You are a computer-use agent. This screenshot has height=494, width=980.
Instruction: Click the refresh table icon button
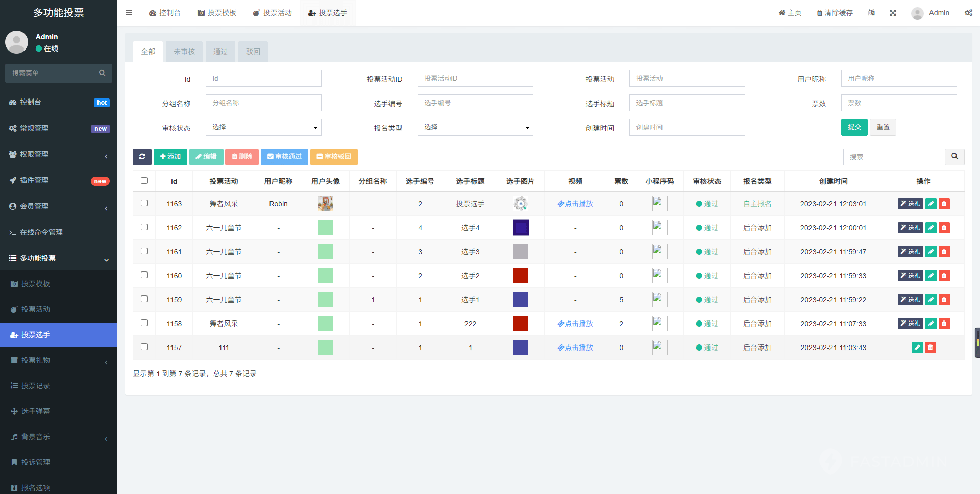pyautogui.click(x=142, y=157)
